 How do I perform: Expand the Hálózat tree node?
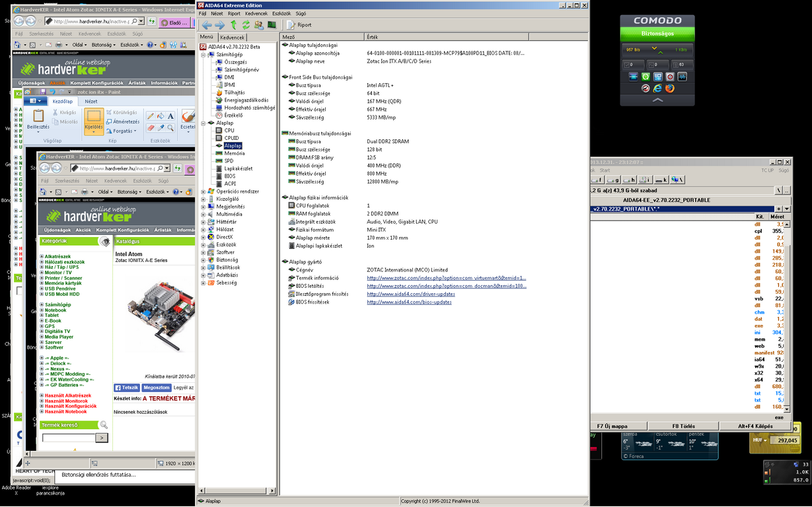click(x=203, y=229)
